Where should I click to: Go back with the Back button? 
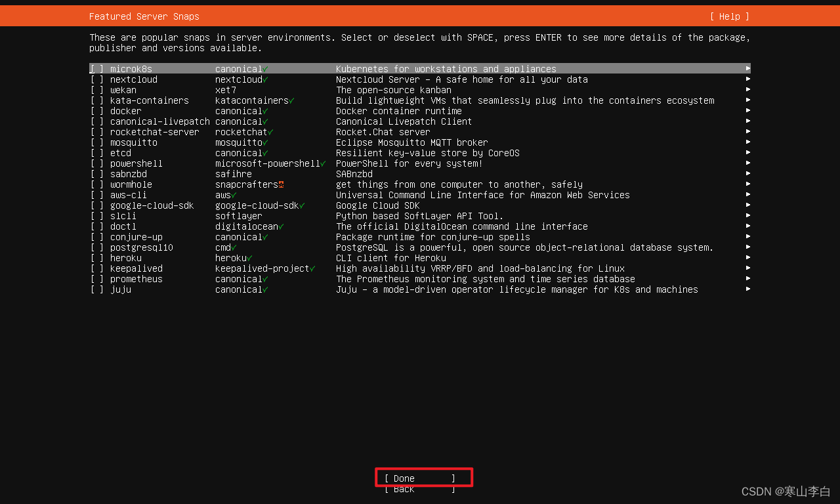point(420,489)
